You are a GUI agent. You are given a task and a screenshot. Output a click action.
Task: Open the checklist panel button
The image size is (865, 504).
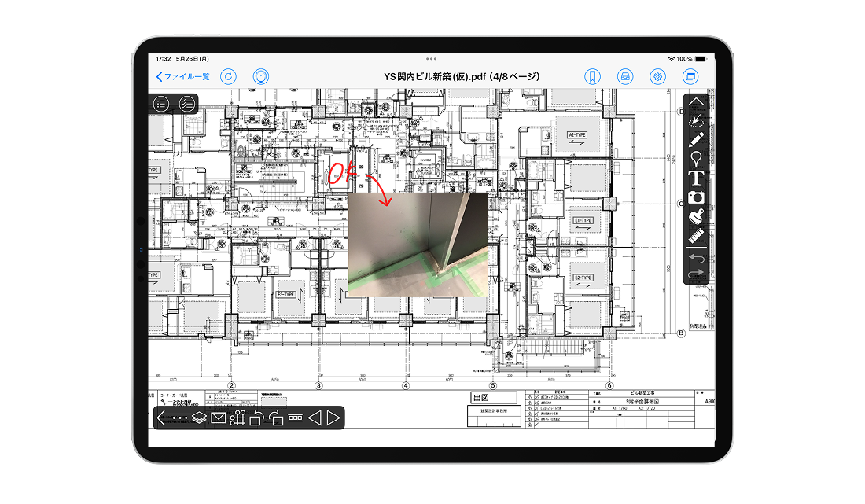[186, 104]
